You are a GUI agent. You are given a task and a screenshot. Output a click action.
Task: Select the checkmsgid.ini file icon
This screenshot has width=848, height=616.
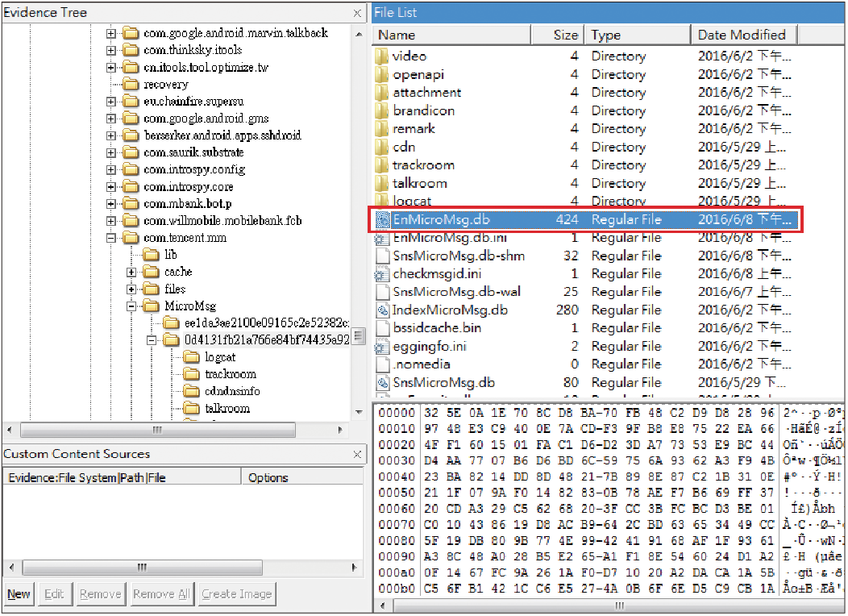(x=383, y=274)
